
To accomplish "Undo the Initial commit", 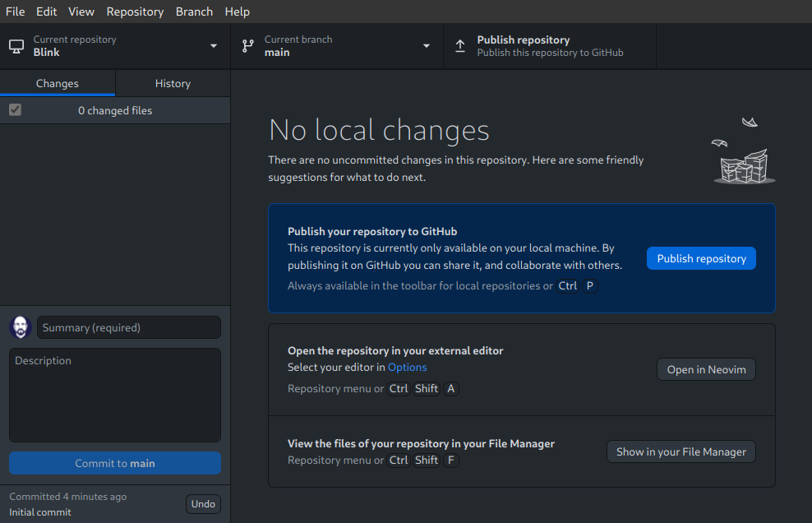I will pyautogui.click(x=203, y=504).
